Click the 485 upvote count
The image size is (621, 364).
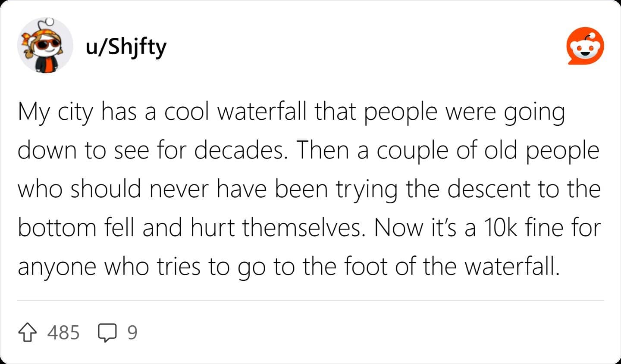(x=63, y=333)
